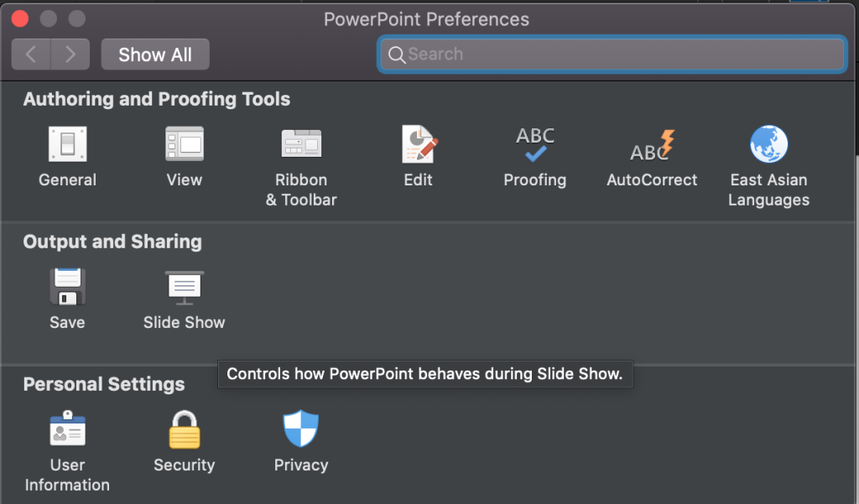This screenshot has height=504, width=859.
Task: Open User Information settings
Action: (67, 429)
